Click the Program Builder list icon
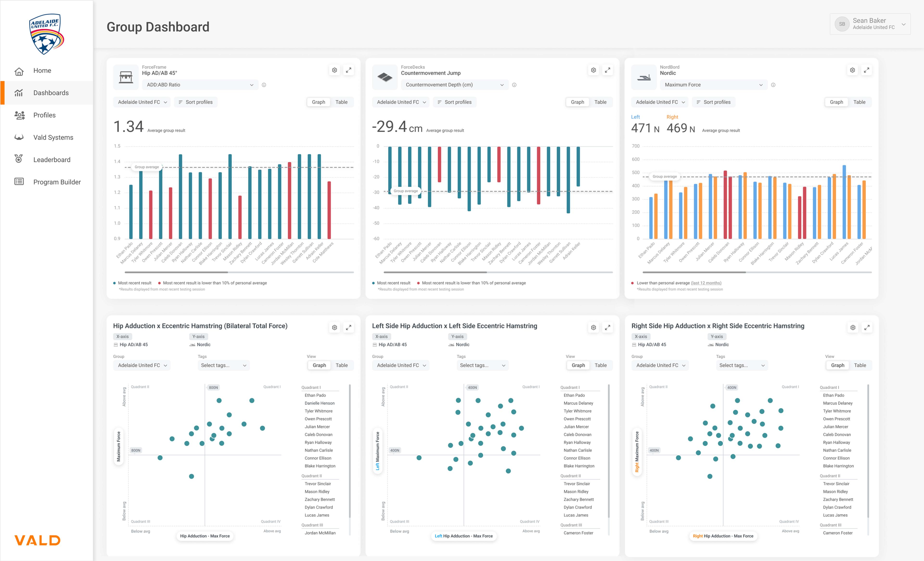The height and width of the screenshot is (561, 924). (x=19, y=181)
